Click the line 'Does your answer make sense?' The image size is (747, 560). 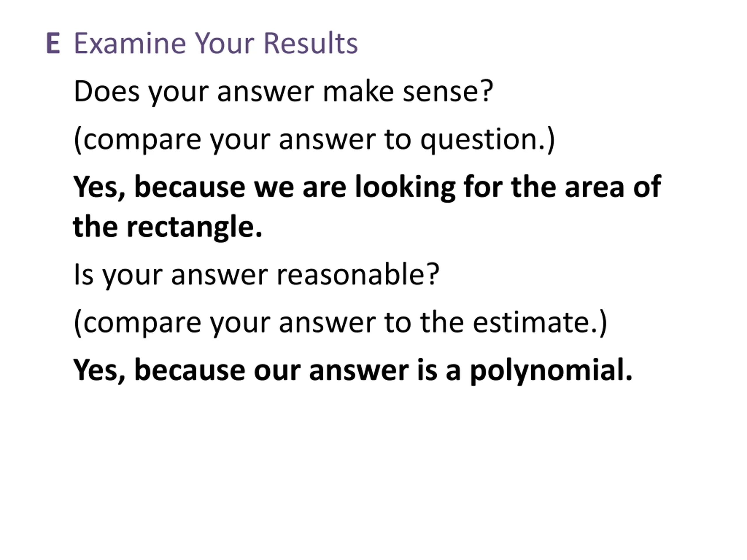(x=283, y=92)
